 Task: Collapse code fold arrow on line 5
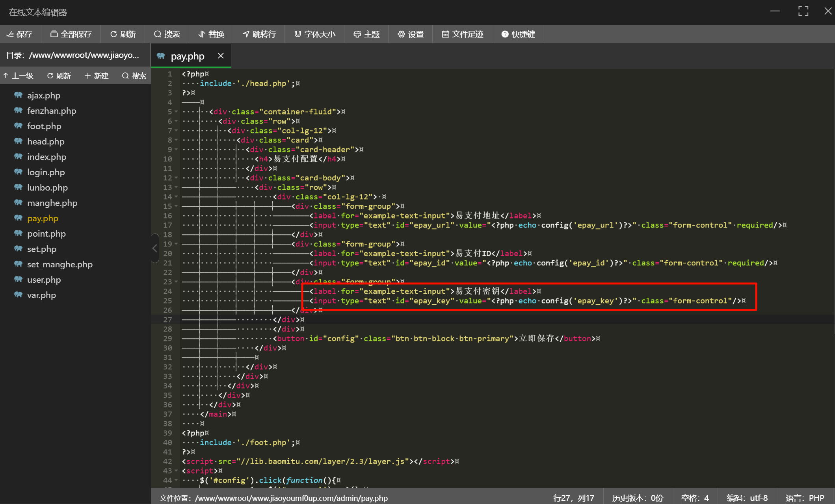click(176, 112)
